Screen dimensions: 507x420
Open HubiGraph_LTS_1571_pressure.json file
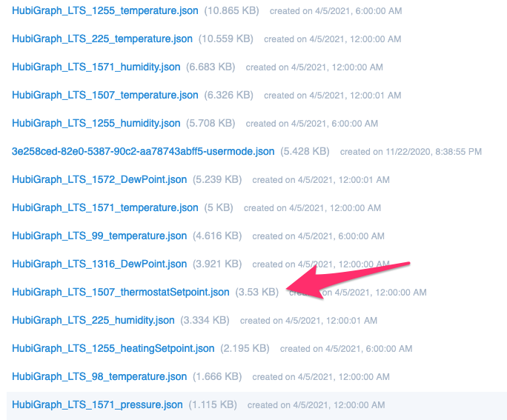(x=97, y=404)
